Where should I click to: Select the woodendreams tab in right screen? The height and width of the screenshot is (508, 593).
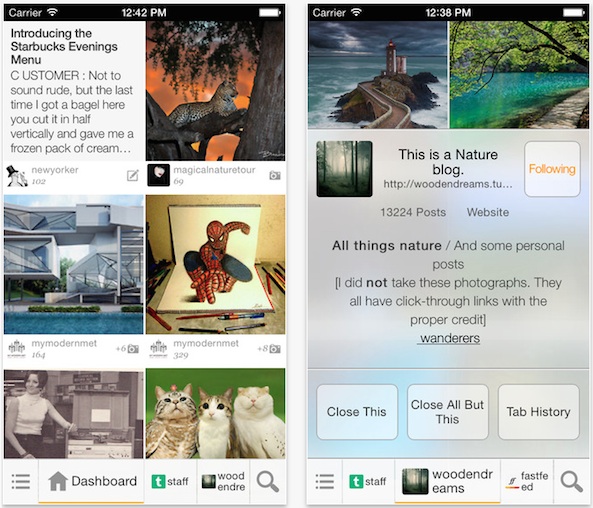tap(447, 481)
